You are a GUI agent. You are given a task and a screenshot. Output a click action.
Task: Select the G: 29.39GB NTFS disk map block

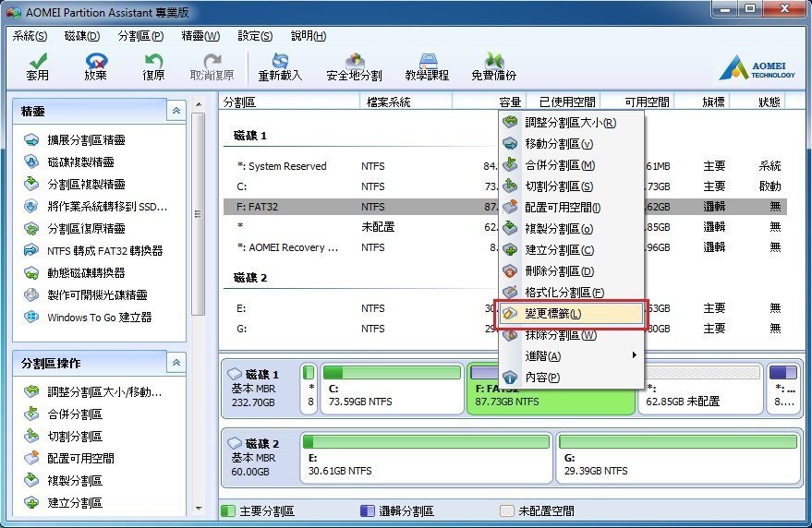679,458
